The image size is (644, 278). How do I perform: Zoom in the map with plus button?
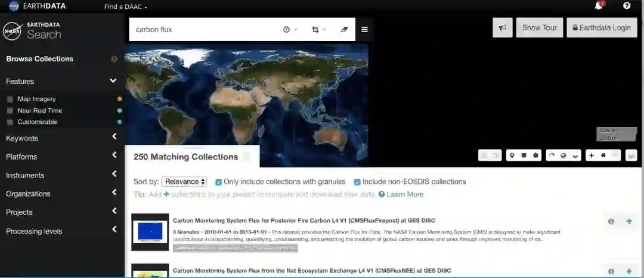591,155
